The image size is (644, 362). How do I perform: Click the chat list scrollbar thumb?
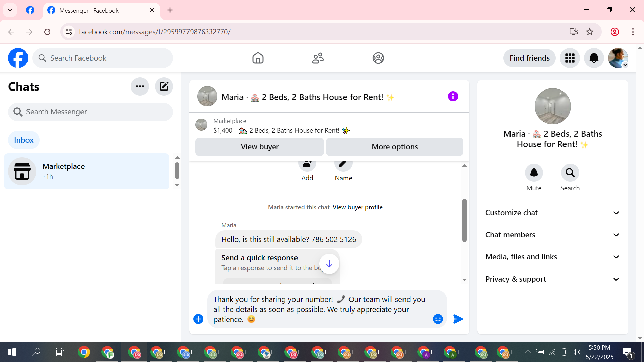[x=177, y=171]
